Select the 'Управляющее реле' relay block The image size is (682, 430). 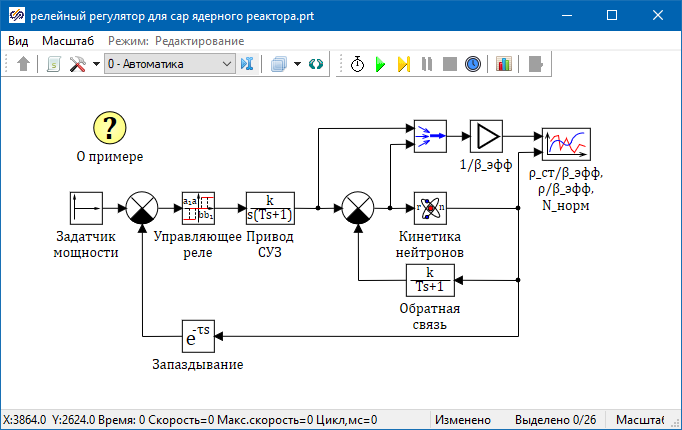point(198,208)
